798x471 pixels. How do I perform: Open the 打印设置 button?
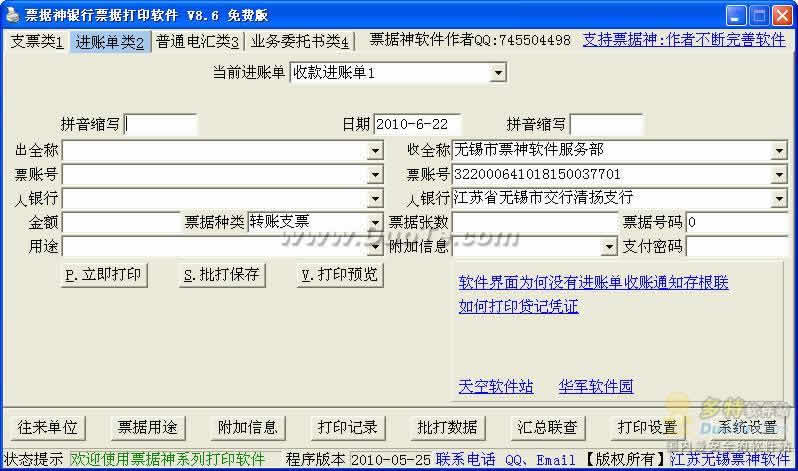647,427
